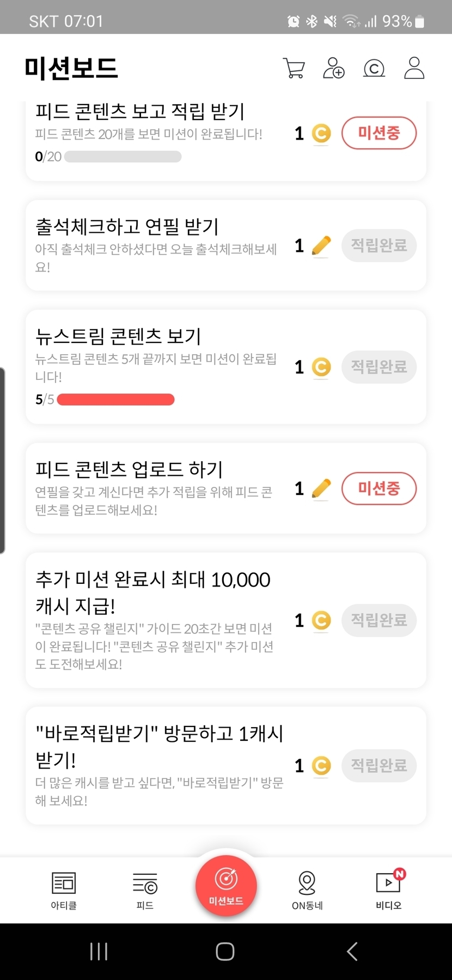Tap the coin icon for 뉴스트림 mission
This screenshot has width=452, height=980.
[321, 367]
